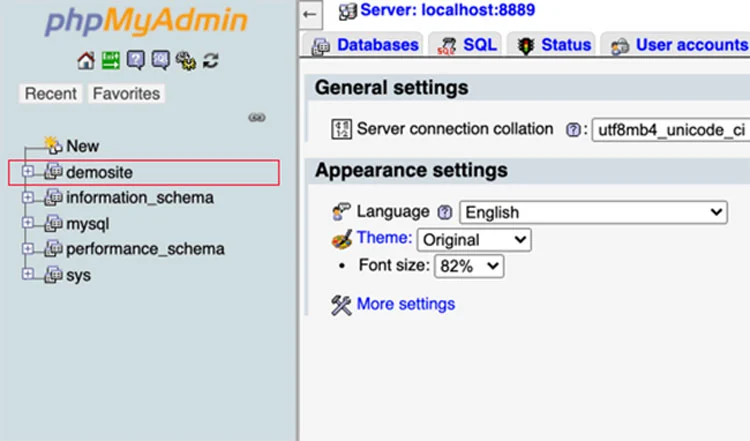Open the Server: localhost:8889 breadcrumb link
Viewport: 750px width, 441px height.
click(x=448, y=10)
